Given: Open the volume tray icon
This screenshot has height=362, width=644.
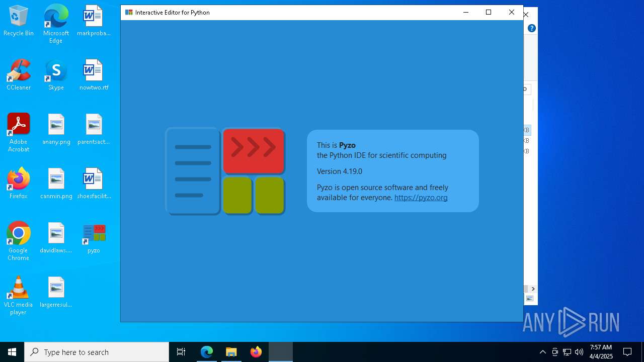Looking at the screenshot, I should [579, 352].
